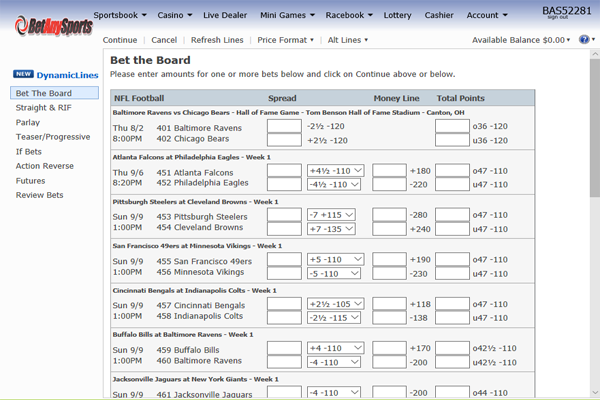Open the Mini Games menu
Image resolution: width=600 pixels, height=400 pixels.
click(x=287, y=15)
